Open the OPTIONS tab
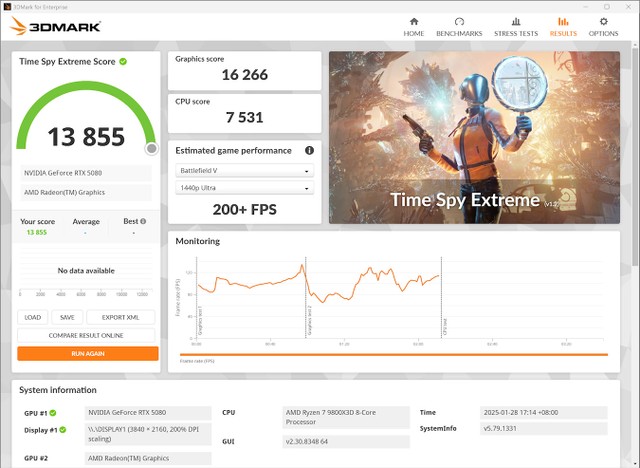 pos(603,27)
